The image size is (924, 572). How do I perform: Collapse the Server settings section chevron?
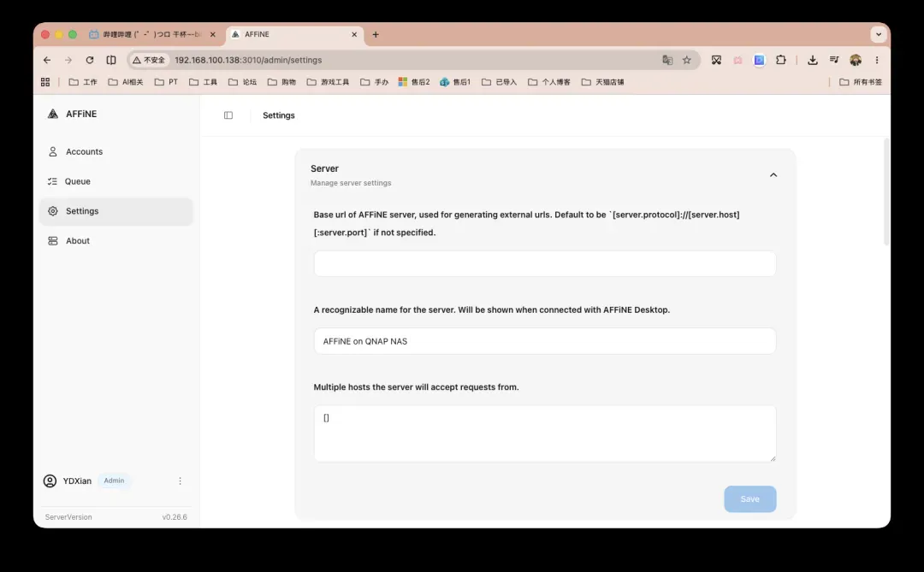tap(773, 175)
